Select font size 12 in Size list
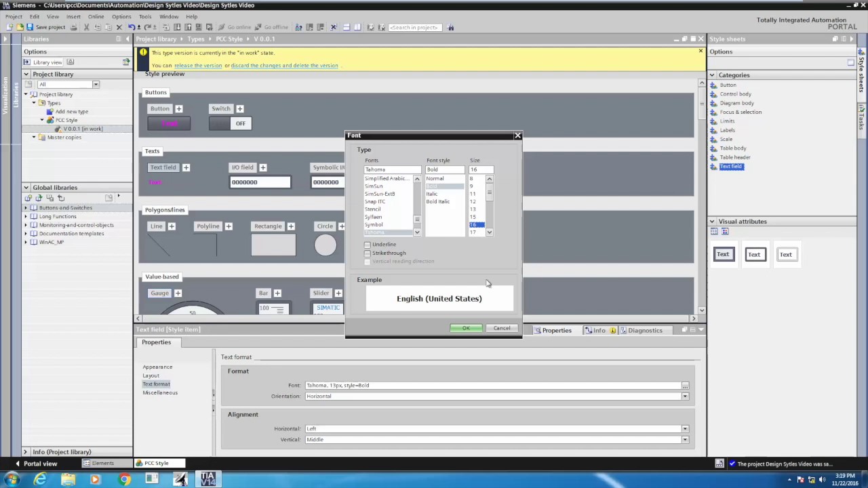 473,201
